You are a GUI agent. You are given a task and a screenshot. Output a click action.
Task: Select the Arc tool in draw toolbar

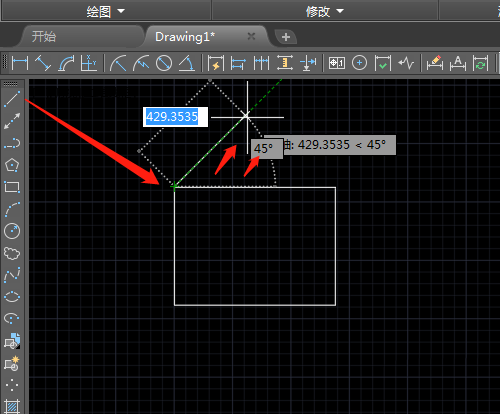click(12, 209)
